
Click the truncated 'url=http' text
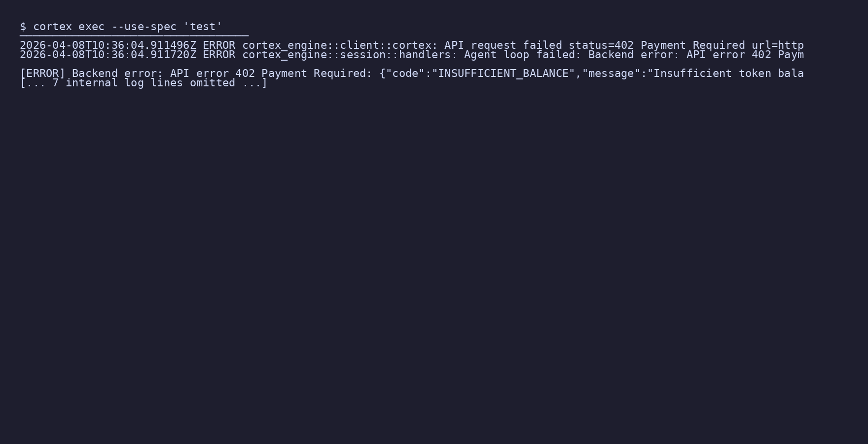point(778,45)
